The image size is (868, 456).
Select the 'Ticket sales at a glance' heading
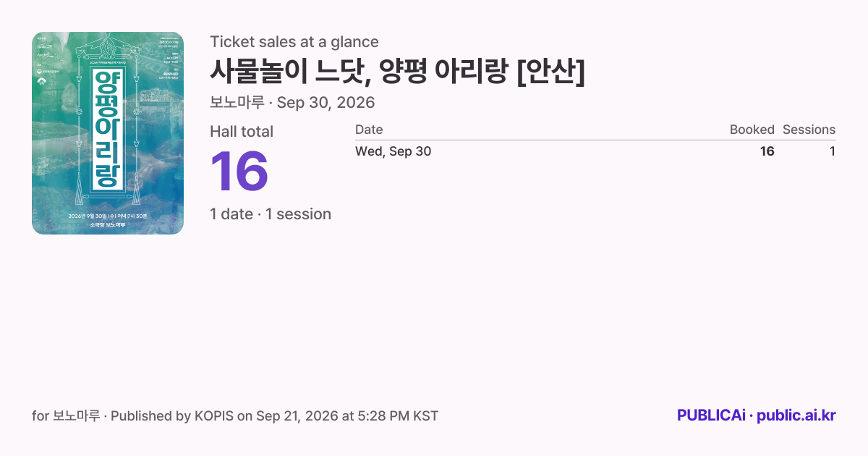[x=294, y=41]
